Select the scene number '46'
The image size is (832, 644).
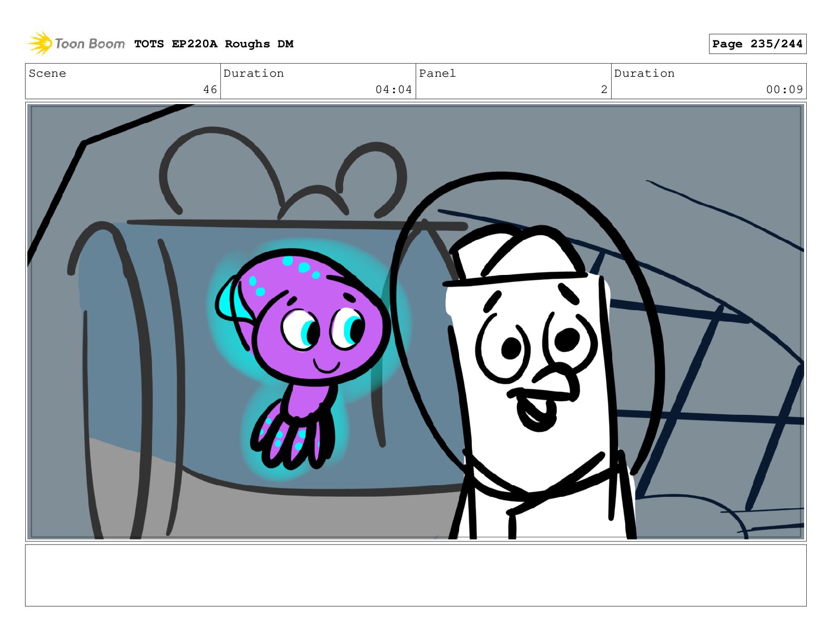[x=210, y=90]
